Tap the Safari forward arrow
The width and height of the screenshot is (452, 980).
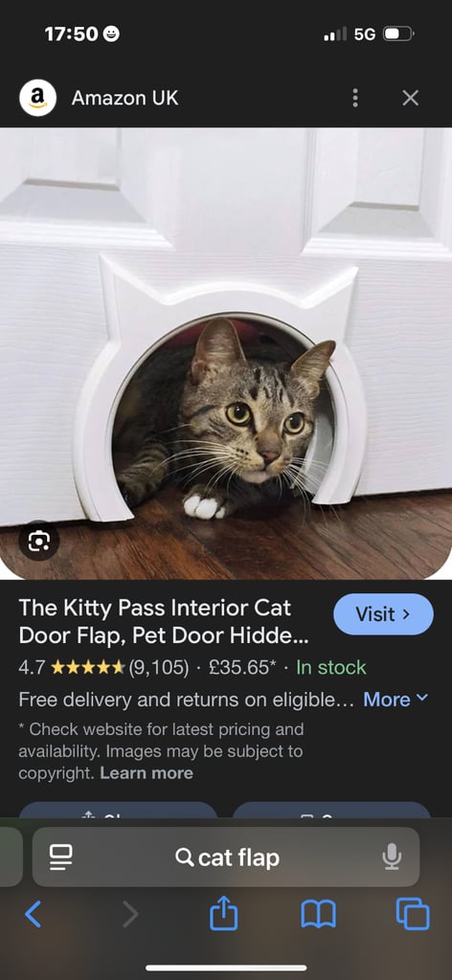(130, 914)
